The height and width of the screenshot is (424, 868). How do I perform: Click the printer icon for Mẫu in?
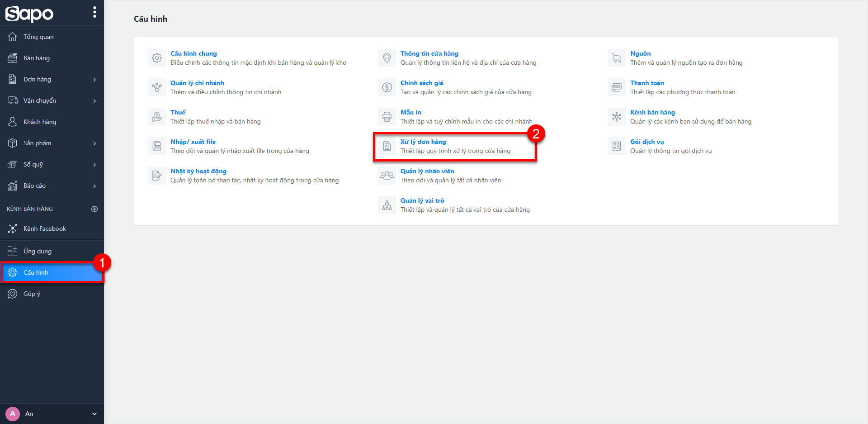click(x=387, y=117)
